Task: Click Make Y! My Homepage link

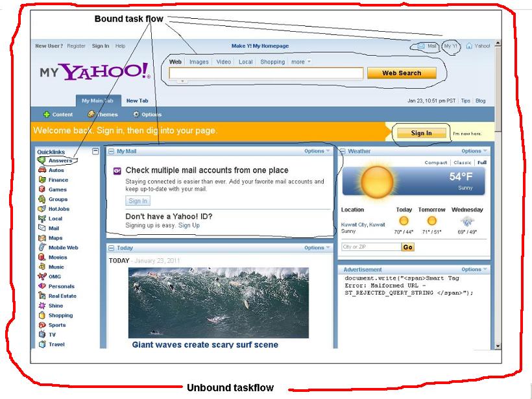Action: click(x=260, y=46)
